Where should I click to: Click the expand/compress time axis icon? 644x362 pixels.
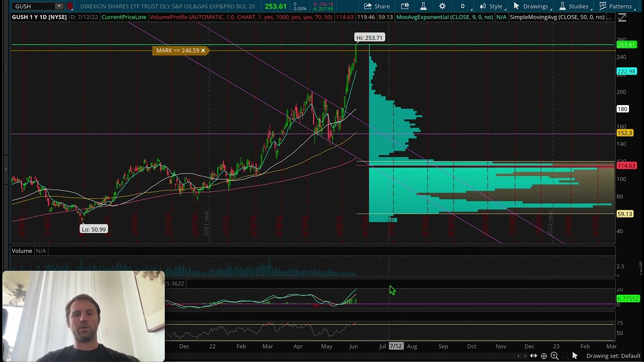533,356
